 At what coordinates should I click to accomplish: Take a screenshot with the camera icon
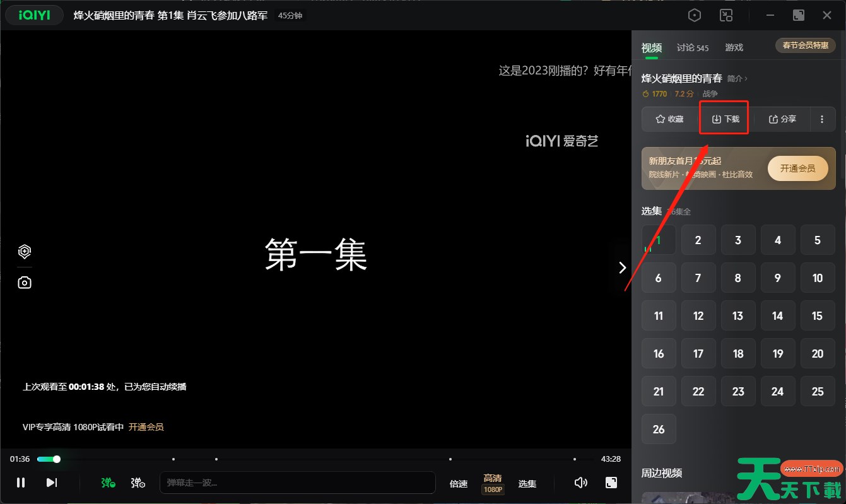click(25, 283)
